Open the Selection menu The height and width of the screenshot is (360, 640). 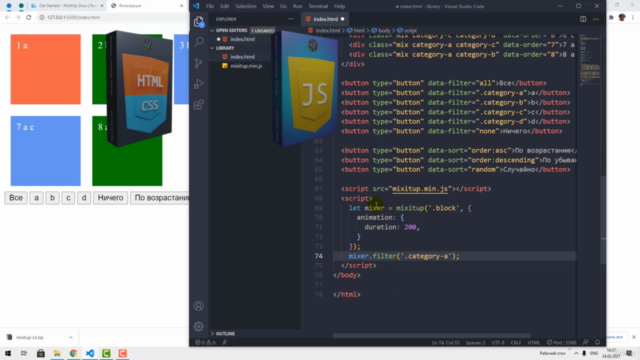tap(246, 6)
